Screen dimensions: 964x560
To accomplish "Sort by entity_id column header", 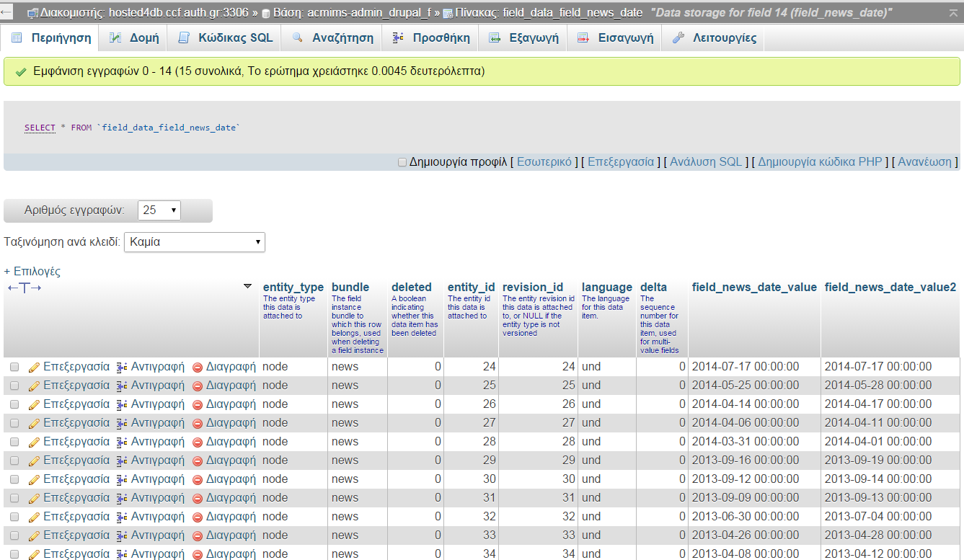I will 471,288.
